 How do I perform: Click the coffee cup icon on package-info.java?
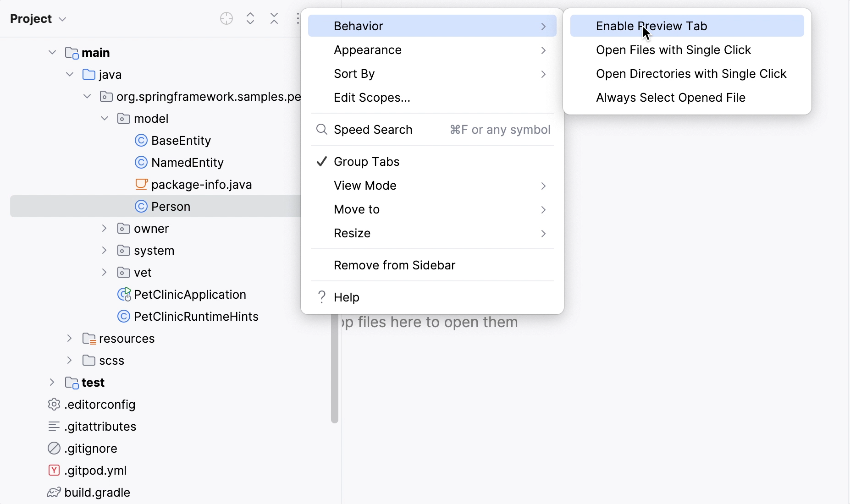pyautogui.click(x=141, y=184)
